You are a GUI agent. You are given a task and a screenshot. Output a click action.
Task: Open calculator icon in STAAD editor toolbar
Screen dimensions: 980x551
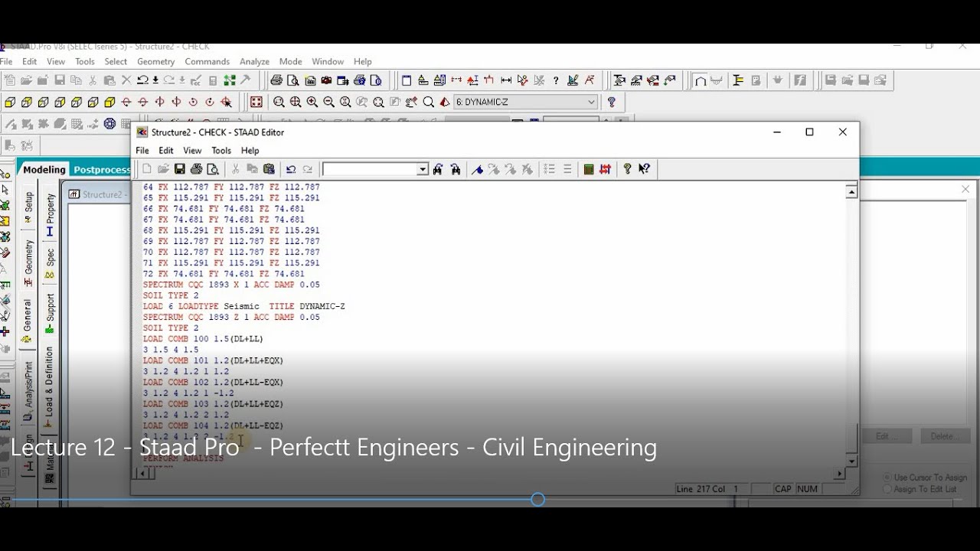tap(589, 169)
